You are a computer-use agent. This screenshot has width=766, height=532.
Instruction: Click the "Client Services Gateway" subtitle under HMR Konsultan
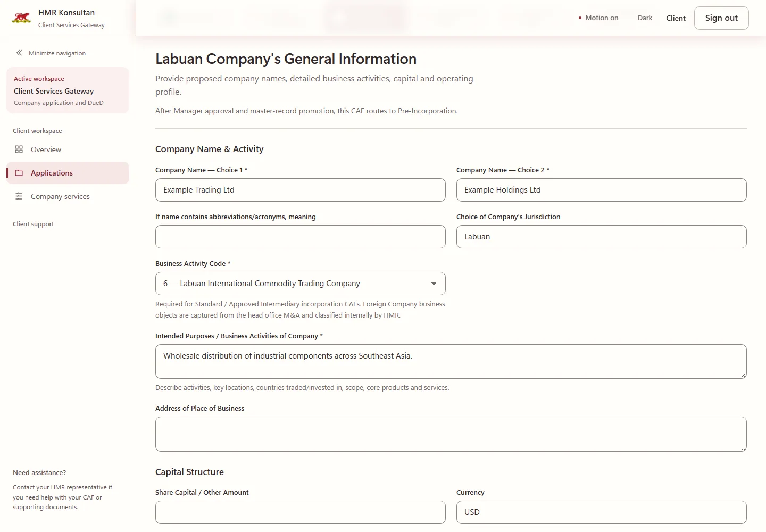click(x=71, y=25)
